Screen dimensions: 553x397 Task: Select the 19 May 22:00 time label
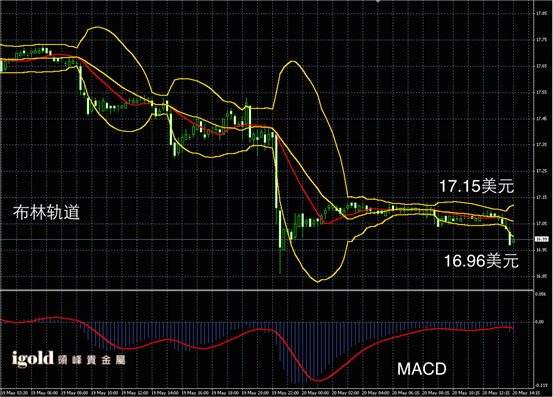pyautogui.click(x=286, y=393)
